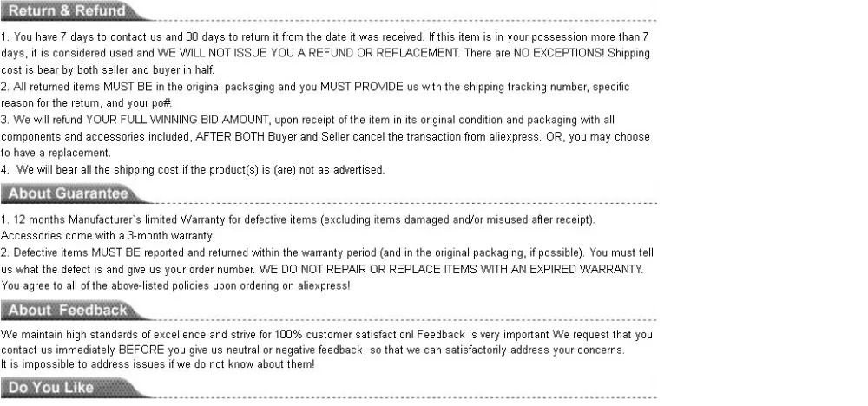
Task: Select the About Feedback section header
Action: coord(66,310)
